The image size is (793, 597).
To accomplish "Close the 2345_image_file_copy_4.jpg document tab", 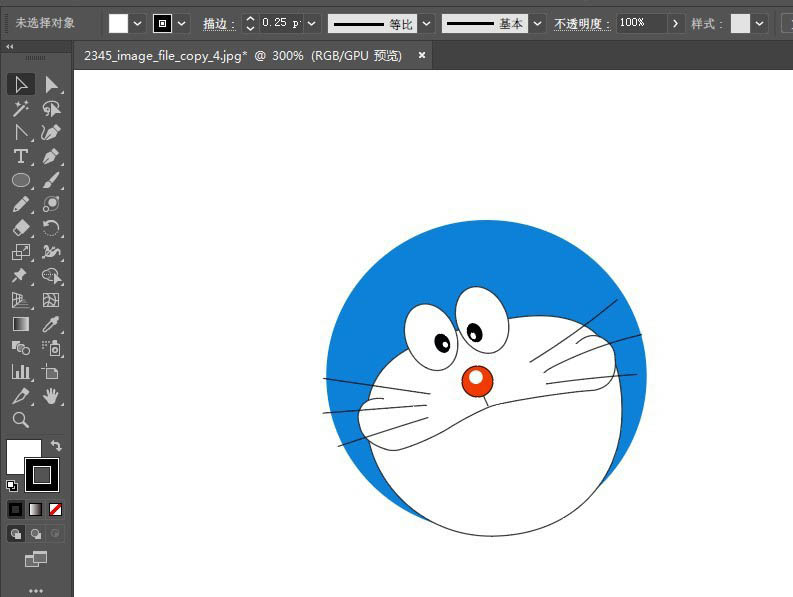I will (x=422, y=55).
